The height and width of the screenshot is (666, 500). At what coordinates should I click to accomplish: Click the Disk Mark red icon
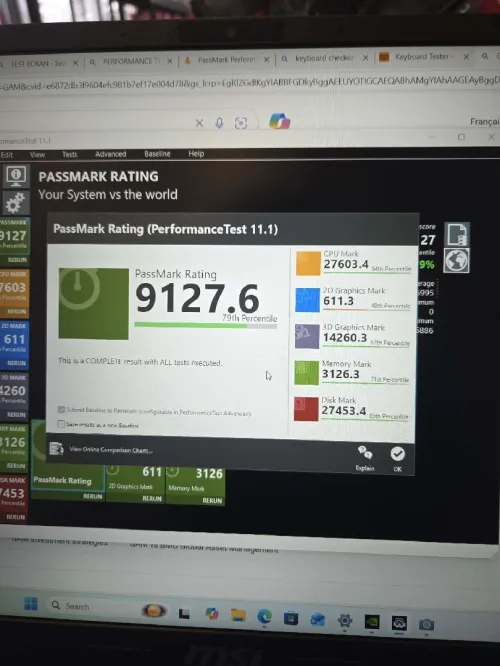(x=306, y=409)
